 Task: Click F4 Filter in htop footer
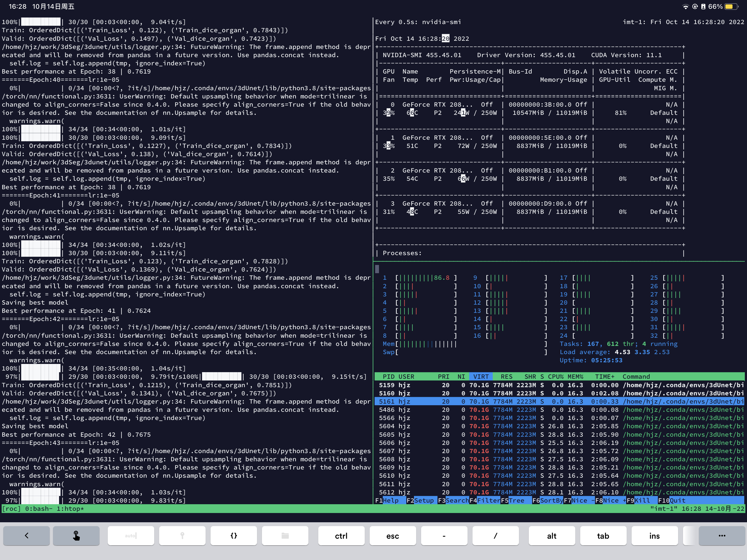point(485,500)
